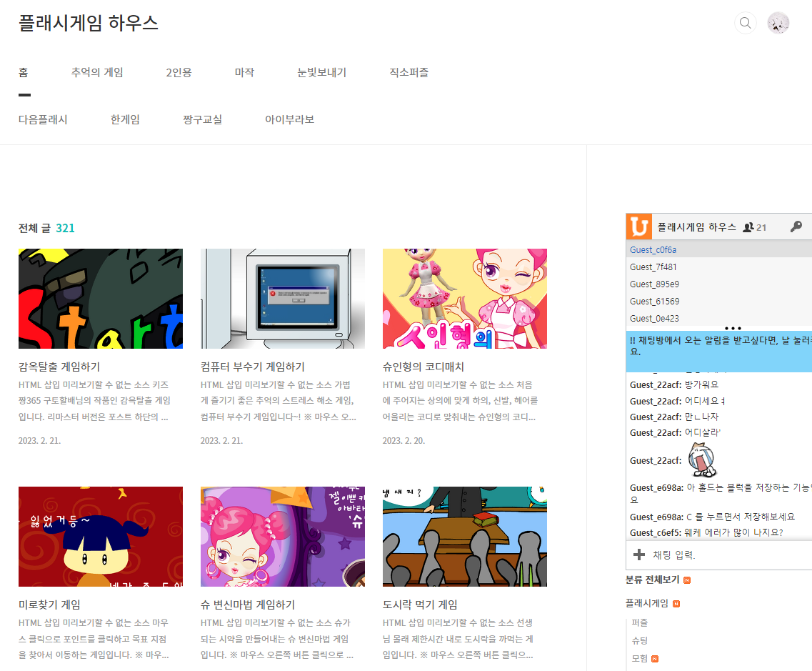Click the 감옥탈출 Start thumbnail image
The image size is (812, 671).
(x=101, y=299)
